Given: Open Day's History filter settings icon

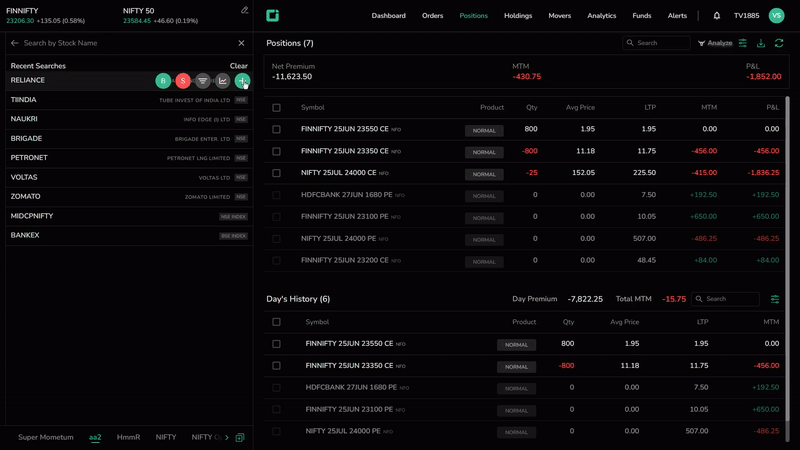Looking at the screenshot, I should 775,299.
